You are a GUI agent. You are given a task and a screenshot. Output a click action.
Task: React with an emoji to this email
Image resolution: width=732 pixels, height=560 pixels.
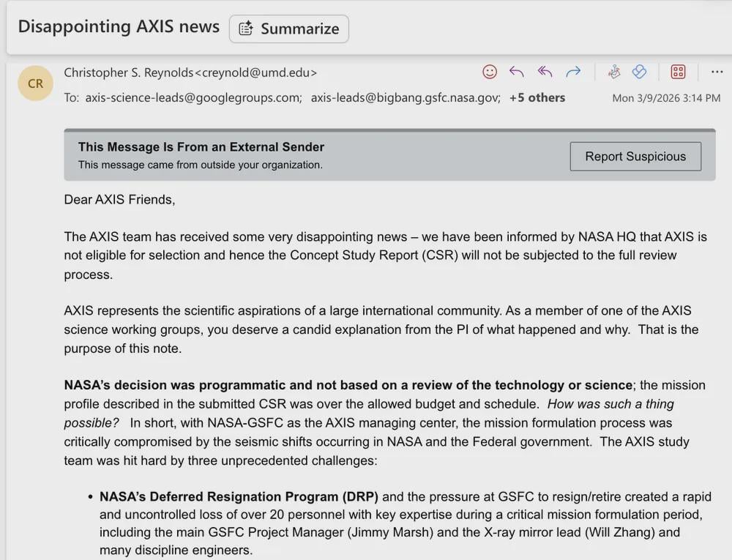point(490,72)
